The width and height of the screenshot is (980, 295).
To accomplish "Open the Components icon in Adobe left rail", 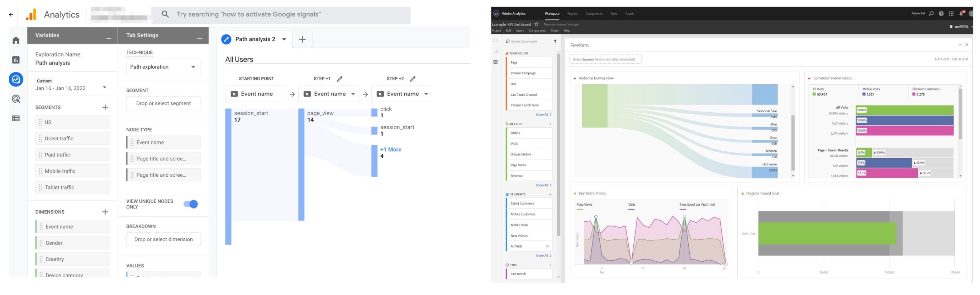I will coord(495,62).
